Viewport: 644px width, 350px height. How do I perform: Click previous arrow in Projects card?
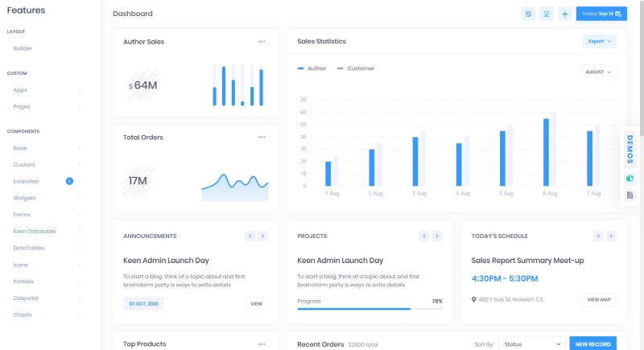tap(424, 236)
